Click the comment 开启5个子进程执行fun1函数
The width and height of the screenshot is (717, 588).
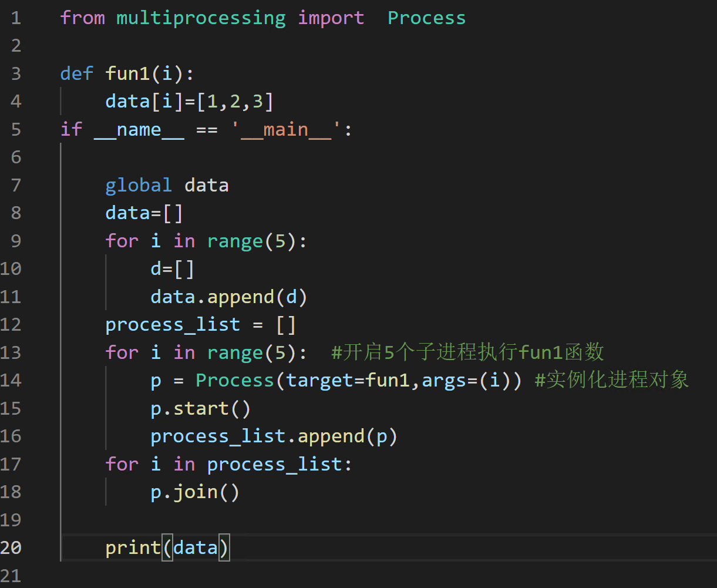[467, 352]
